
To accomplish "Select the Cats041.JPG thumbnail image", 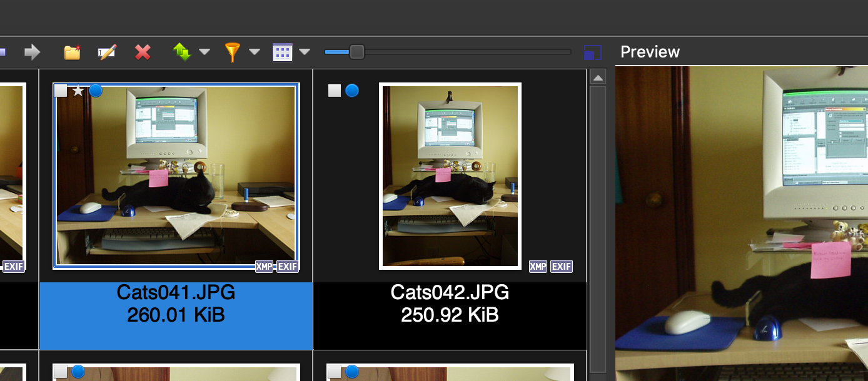I will 176,176.
